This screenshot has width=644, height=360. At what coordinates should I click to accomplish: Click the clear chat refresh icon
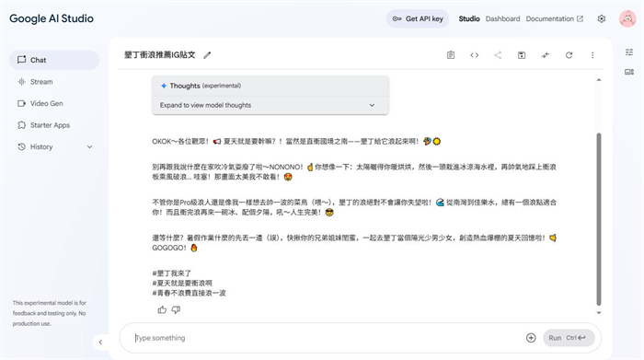tap(569, 55)
